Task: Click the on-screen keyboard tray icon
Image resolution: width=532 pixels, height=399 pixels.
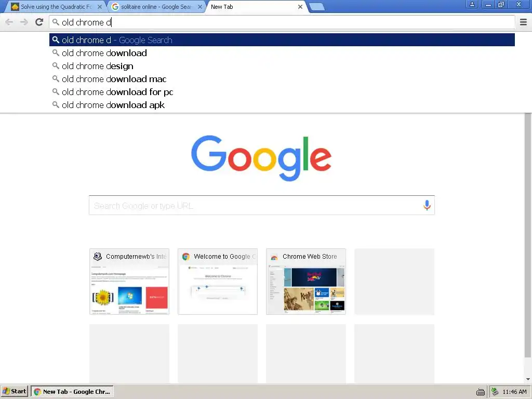Action: click(481, 392)
